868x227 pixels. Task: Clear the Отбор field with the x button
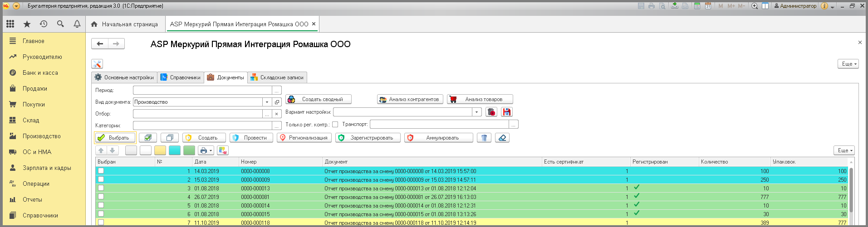pyautogui.click(x=277, y=114)
